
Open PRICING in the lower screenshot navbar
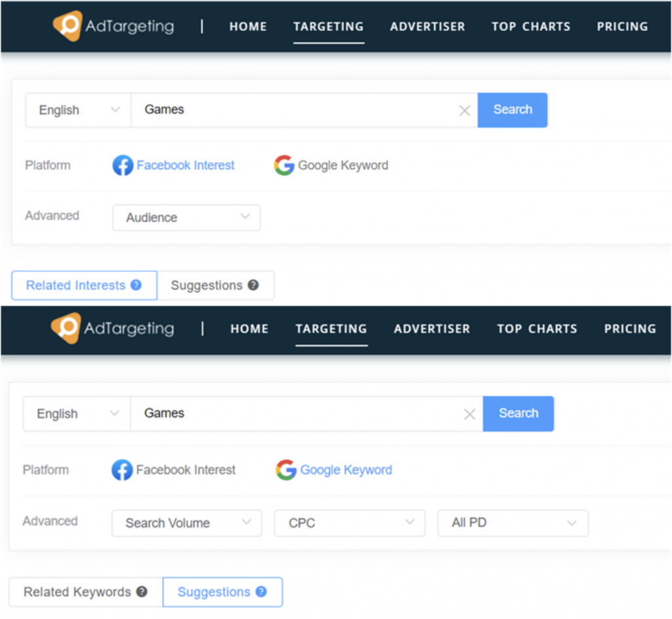tap(630, 329)
